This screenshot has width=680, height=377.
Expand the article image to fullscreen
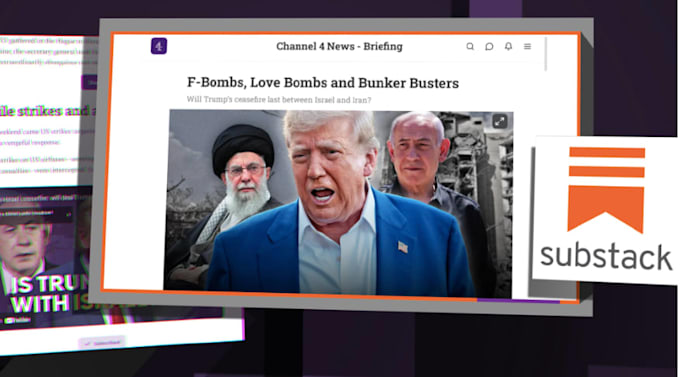(x=500, y=121)
